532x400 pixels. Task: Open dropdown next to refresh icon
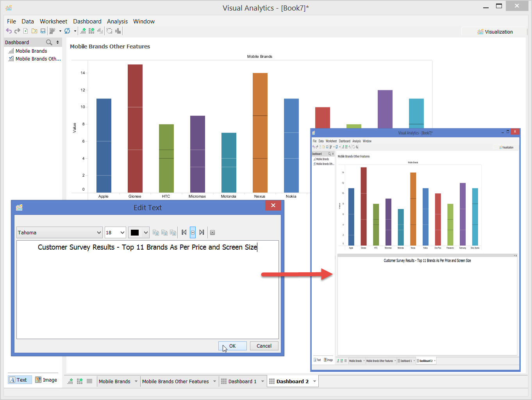point(75,31)
